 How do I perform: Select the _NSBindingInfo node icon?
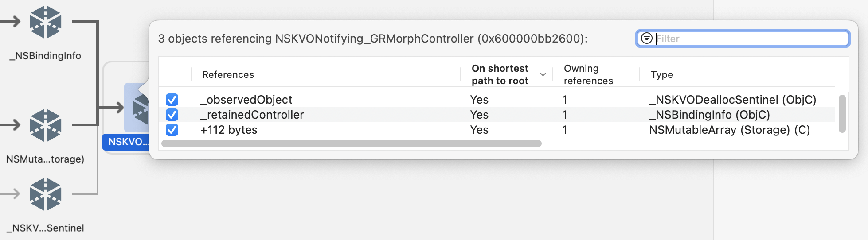coord(45,22)
